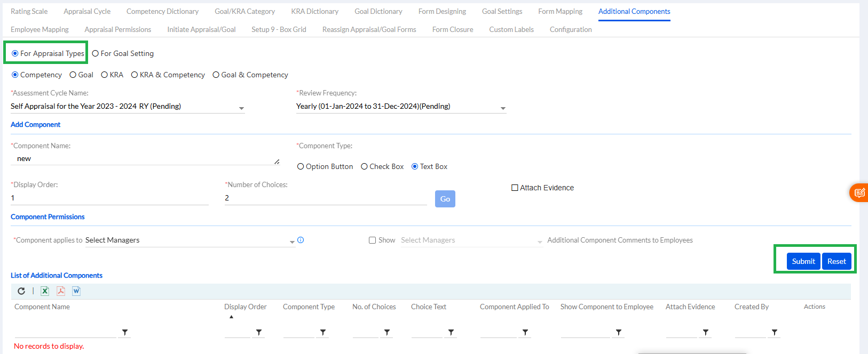Check the Attach Evidence checkbox

coord(515,188)
